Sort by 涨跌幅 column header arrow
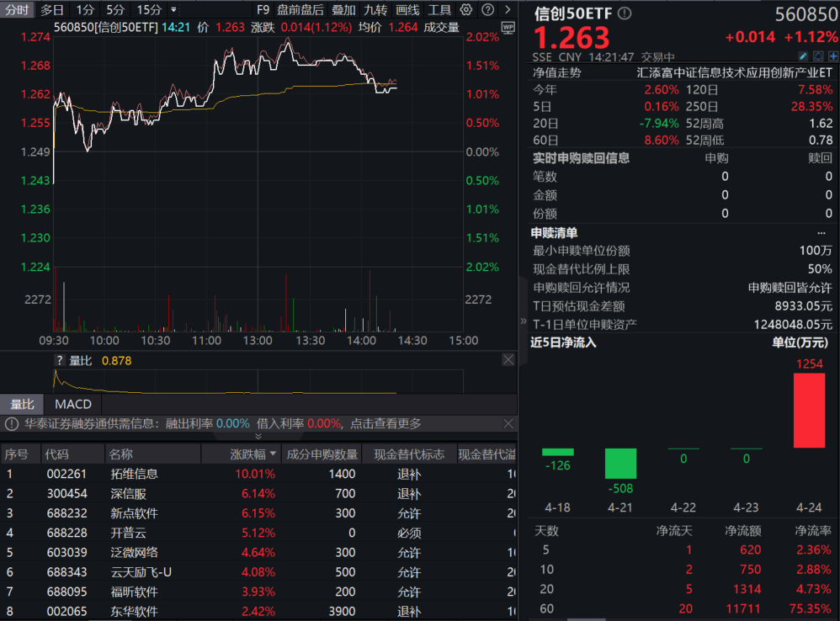Screen dimensions: 840x621 [273, 454]
